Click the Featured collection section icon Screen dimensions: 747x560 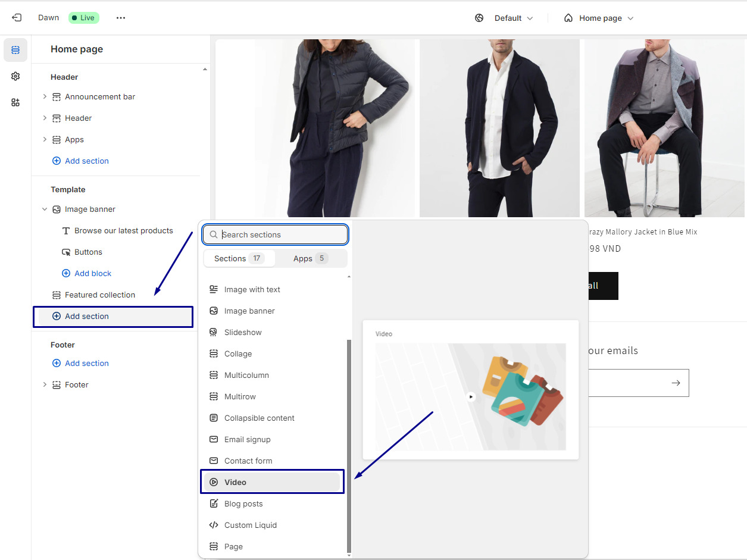coord(57,295)
